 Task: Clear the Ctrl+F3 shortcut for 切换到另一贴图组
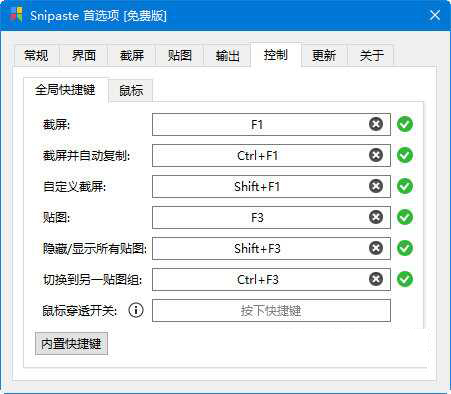tap(376, 279)
